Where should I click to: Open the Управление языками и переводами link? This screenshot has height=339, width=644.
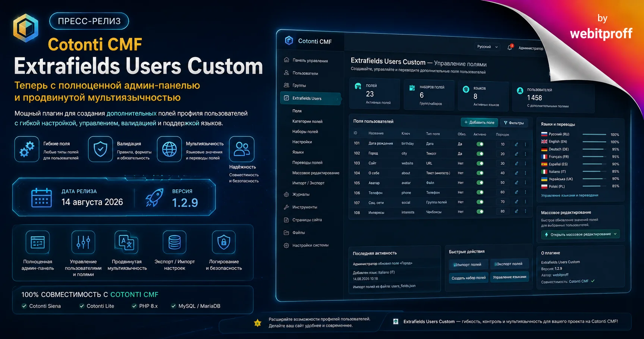pos(569,195)
